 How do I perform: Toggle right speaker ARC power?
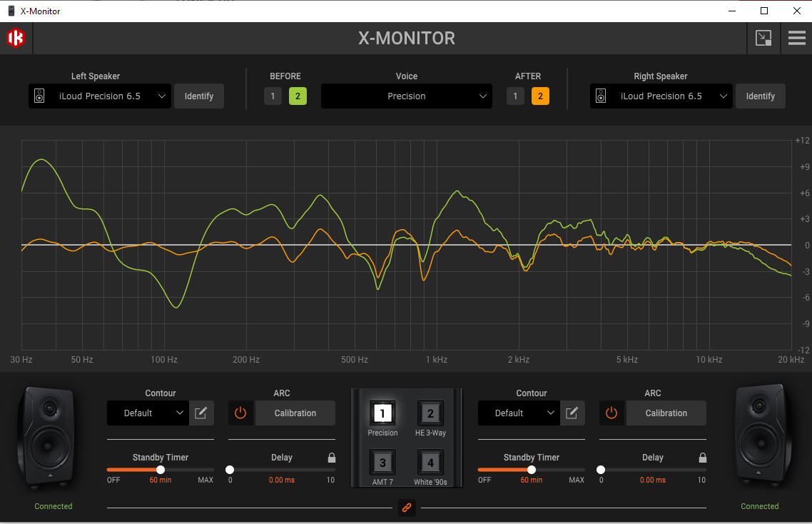coord(611,413)
